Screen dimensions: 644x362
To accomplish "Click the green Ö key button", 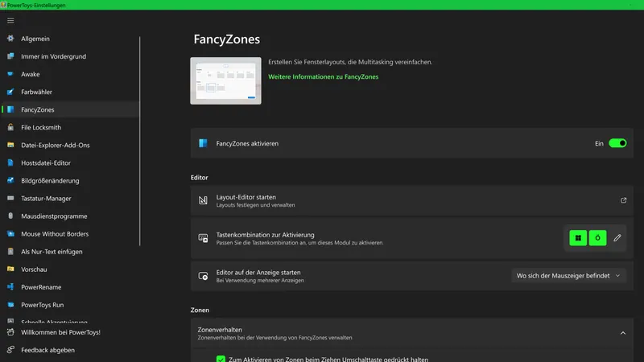I will click(x=597, y=238).
